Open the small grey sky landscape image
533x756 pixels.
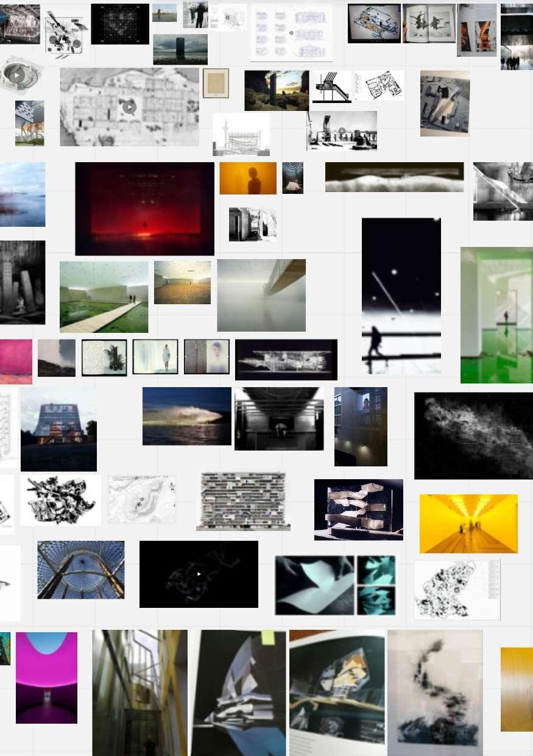57,358
